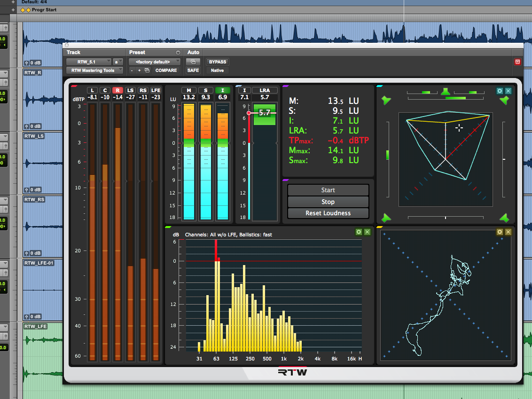Click the RTW_LFE-01 track name
Screen dimensions: 532x399
(x=39, y=263)
